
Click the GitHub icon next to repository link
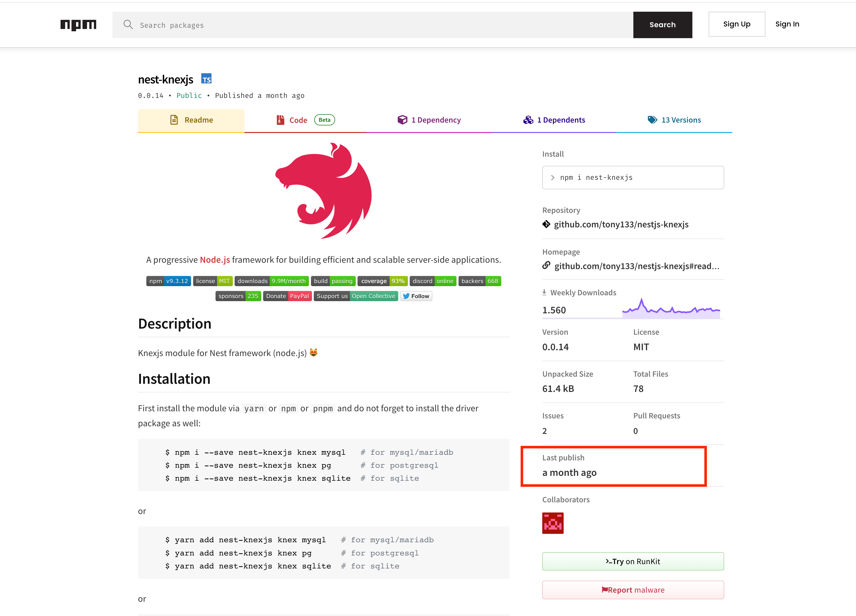click(546, 224)
